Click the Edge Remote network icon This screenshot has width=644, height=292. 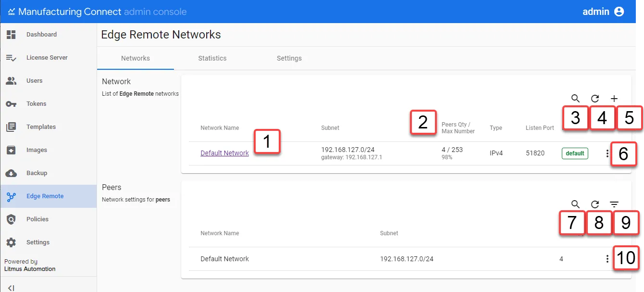point(11,196)
